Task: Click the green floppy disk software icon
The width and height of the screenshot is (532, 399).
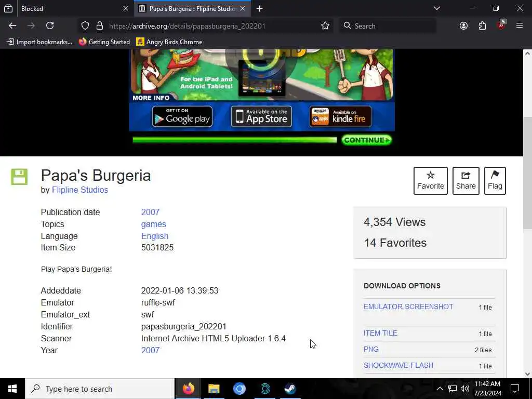Action: [19, 177]
